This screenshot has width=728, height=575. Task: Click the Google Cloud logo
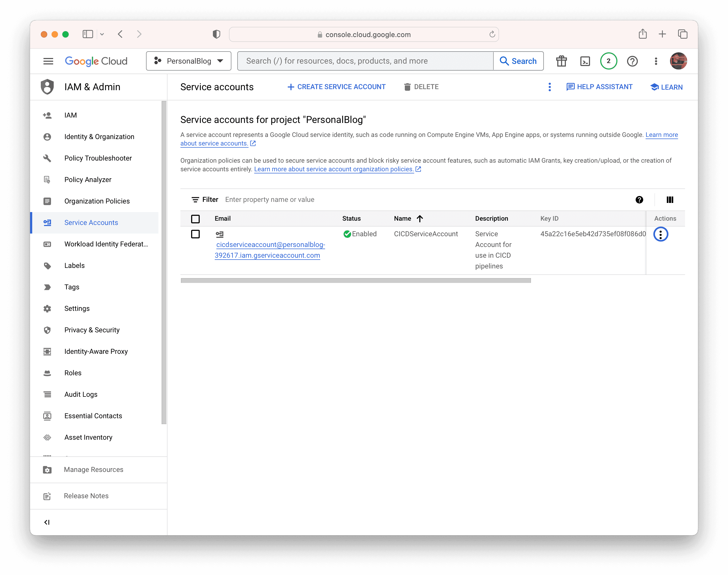[x=96, y=61]
